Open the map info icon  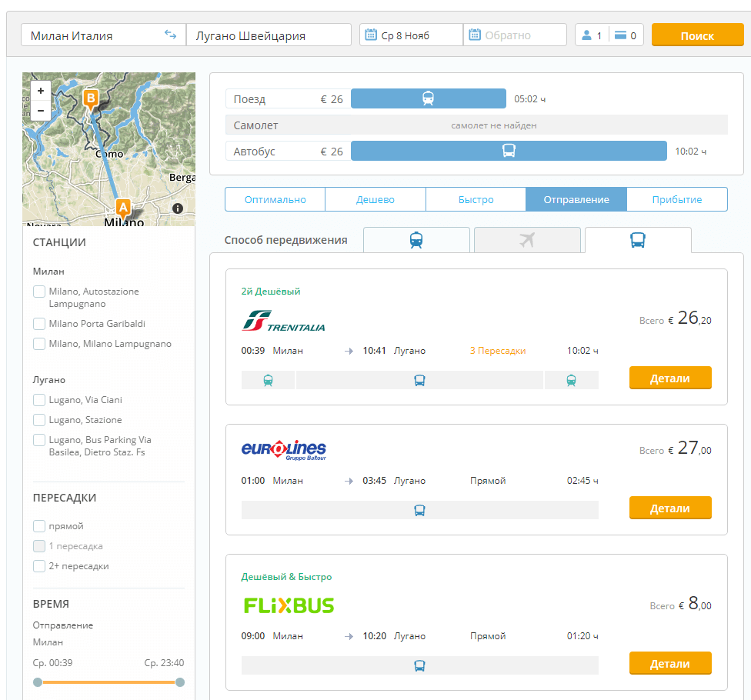(x=178, y=208)
